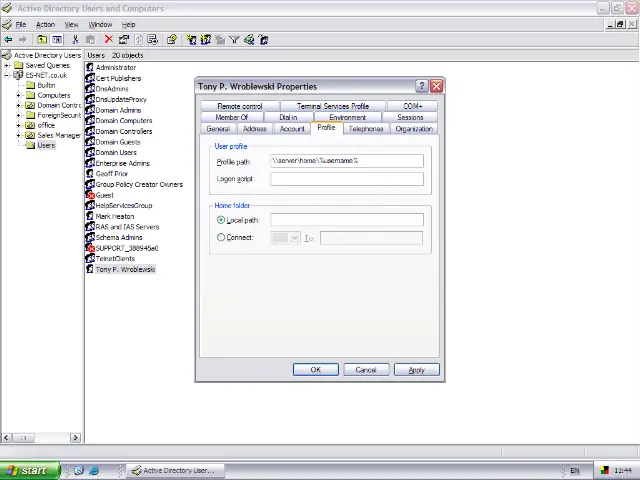The width and height of the screenshot is (640, 480).
Task: Click Apply in Properties dialog
Action: (416, 369)
